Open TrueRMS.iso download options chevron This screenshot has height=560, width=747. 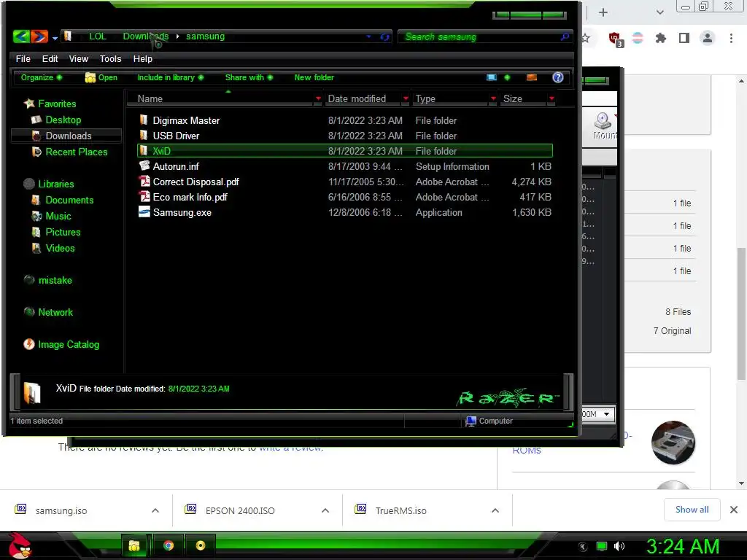click(x=495, y=510)
